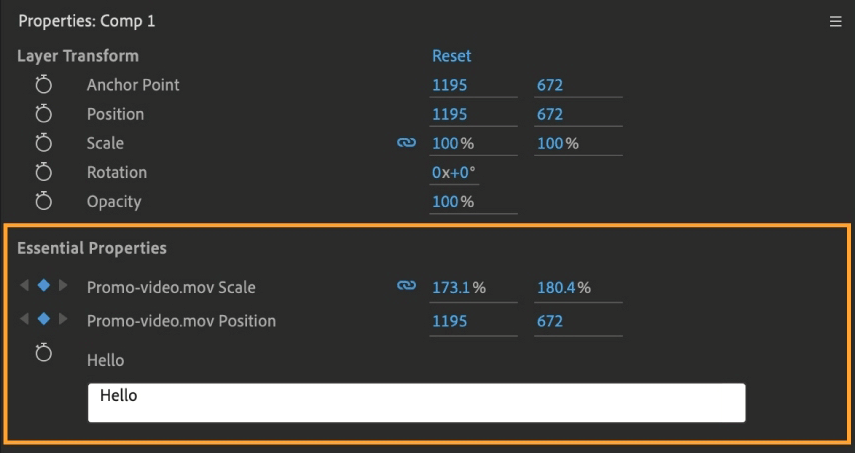Open the Properties panel hamburger menu

point(836,21)
